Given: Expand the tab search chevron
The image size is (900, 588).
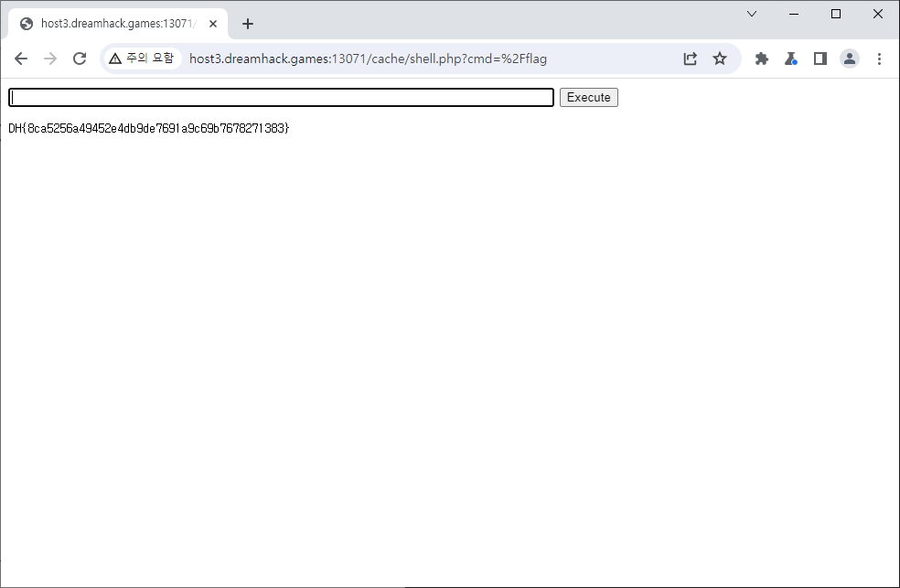Looking at the screenshot, I should [x=752, y=14].
